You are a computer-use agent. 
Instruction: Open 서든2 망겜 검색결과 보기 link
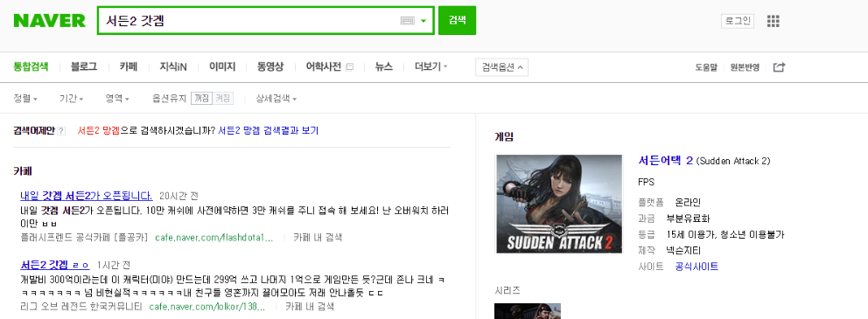coord(268,131)
